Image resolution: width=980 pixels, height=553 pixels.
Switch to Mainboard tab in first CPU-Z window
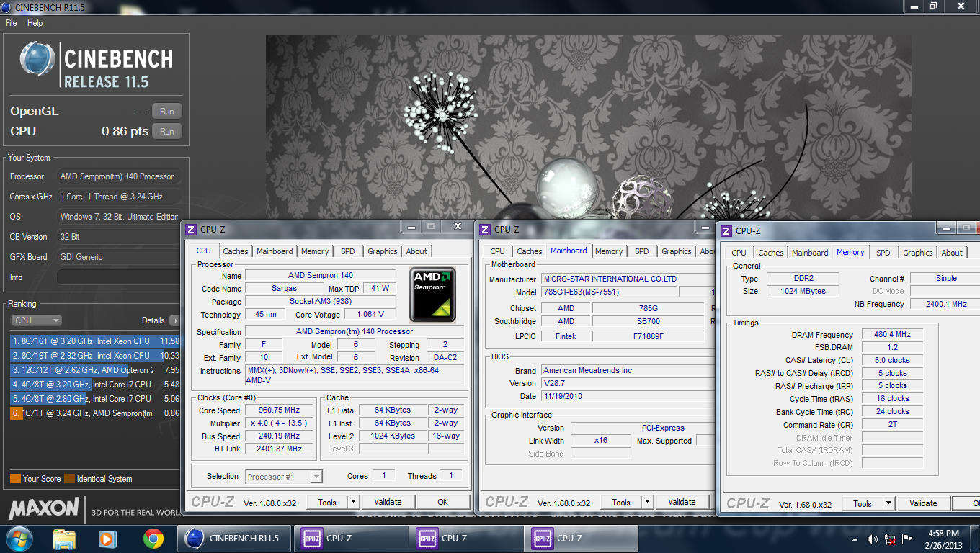(275, 251)
